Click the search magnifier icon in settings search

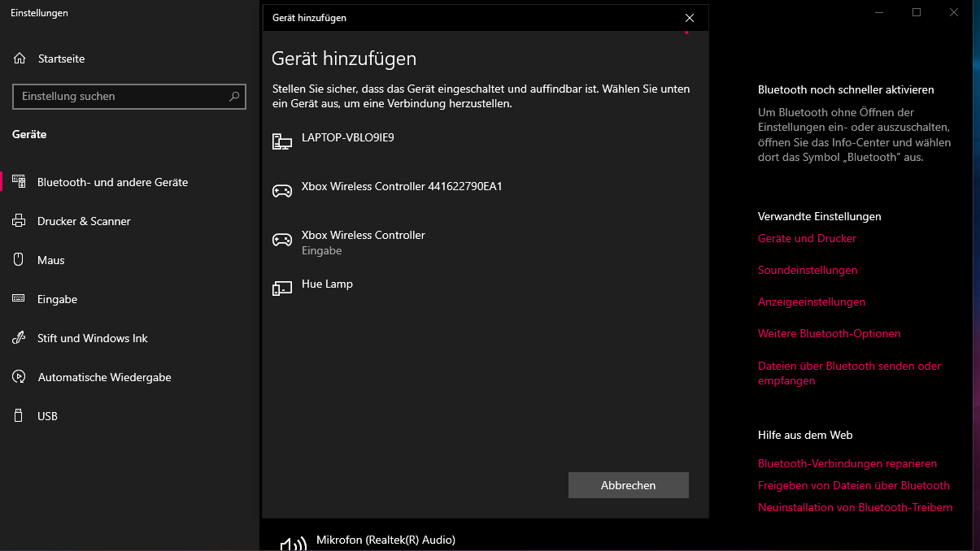click(234, 96)
